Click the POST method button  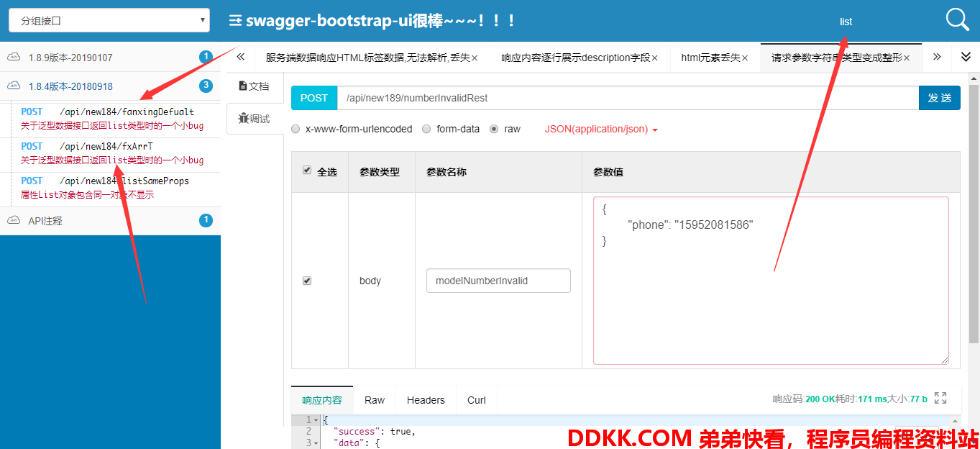pos(314,98)
